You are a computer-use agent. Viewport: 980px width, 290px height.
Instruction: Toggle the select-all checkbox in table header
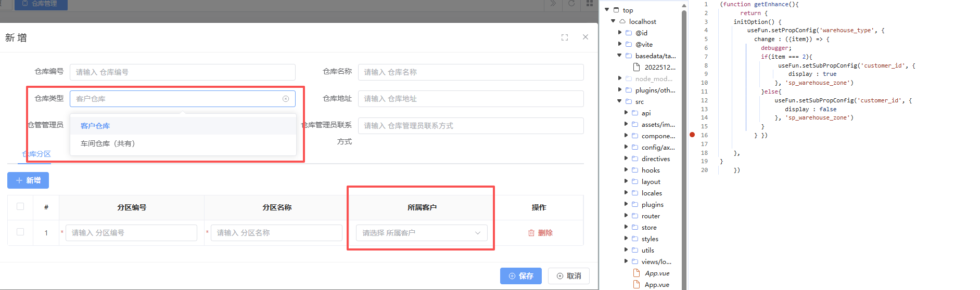[20, 206]
